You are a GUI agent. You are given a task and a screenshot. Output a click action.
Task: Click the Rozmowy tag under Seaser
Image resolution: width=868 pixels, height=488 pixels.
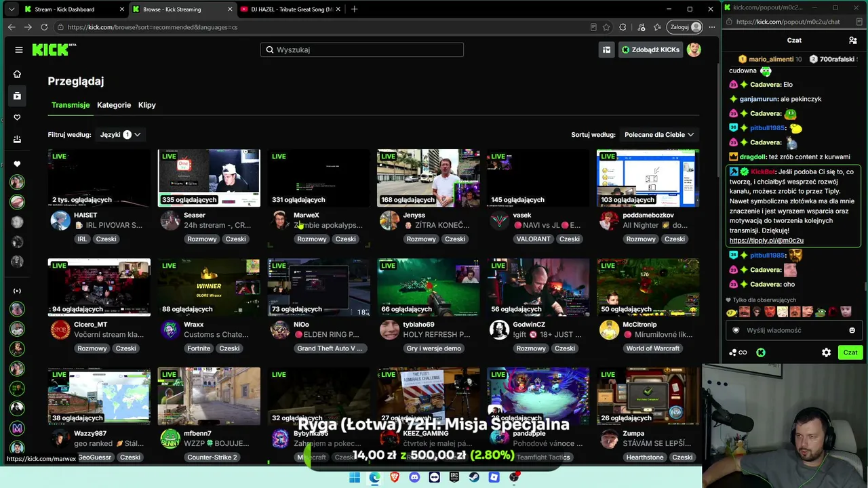(x=201, y=239)
